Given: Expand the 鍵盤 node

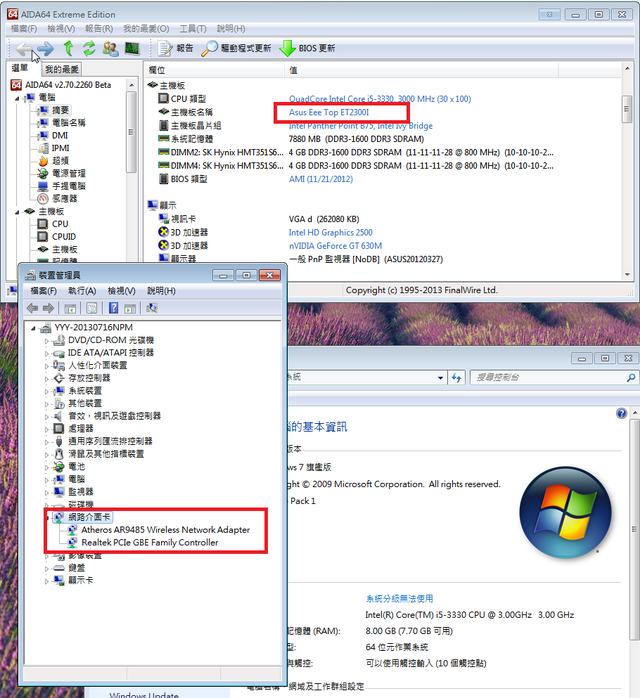Looking at the screenshot, I should pos(47,568).
